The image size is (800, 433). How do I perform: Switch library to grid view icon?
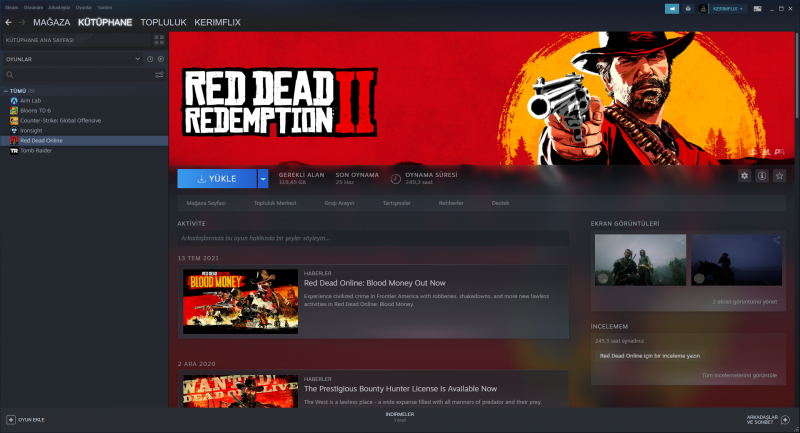pyautogui.click(x=159, y=40)
